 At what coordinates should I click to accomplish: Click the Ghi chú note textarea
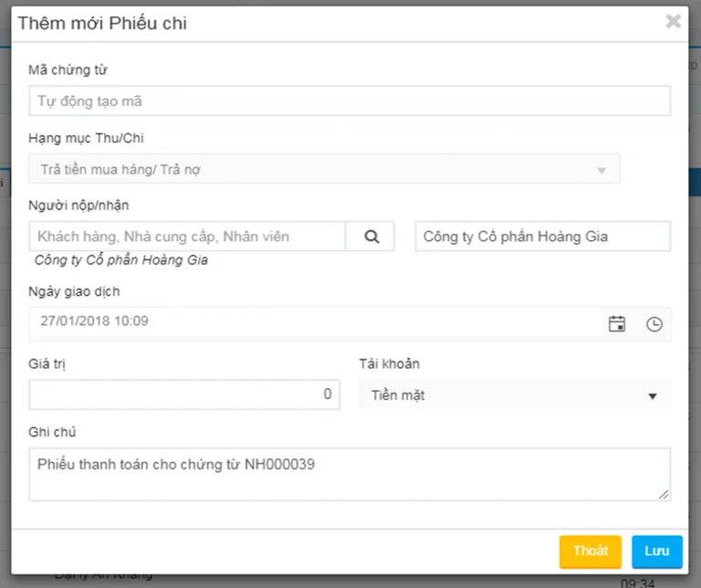(x=350, y=474)
